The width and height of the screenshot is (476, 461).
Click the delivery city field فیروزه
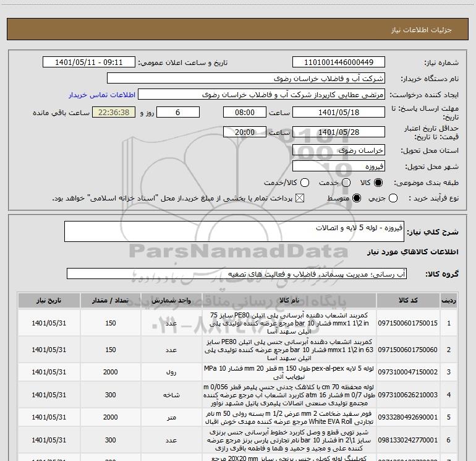(x=339, y=166)
